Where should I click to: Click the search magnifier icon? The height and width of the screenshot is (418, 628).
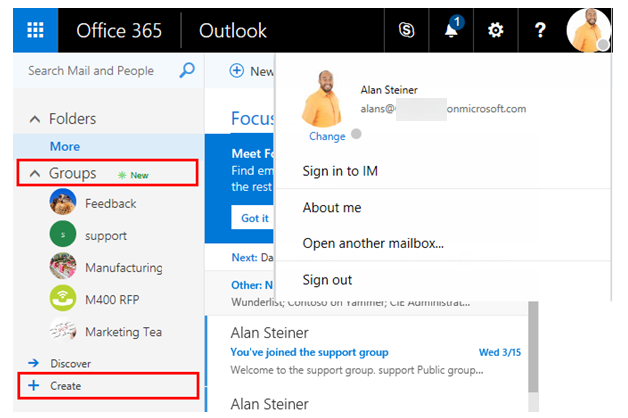tap(186, 71)
